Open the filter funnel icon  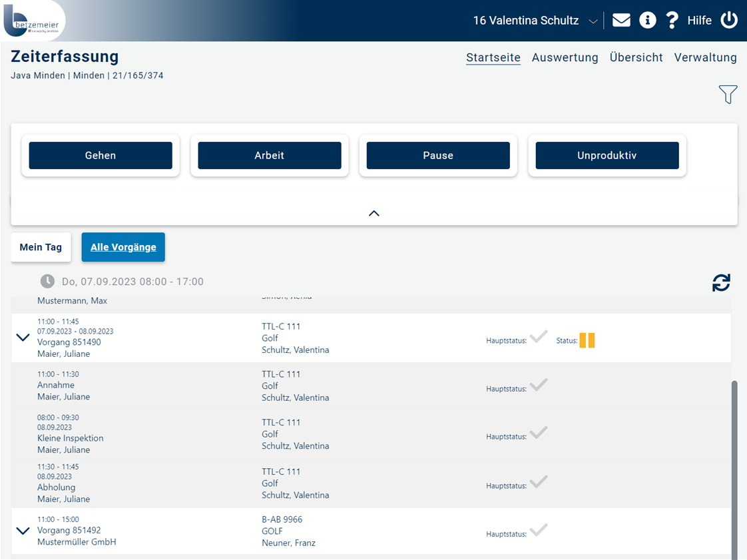click(x=728, y=94)
